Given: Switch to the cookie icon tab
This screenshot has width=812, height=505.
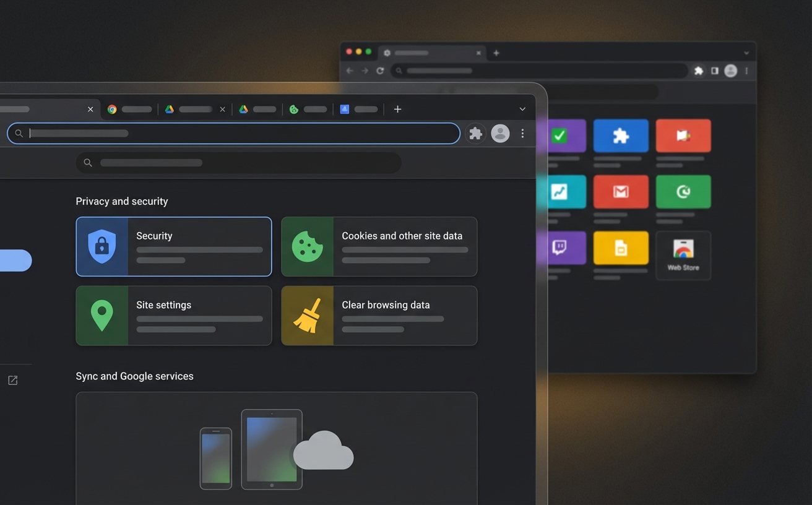Looking at the screenshot, I should click(x=308, y=109).
